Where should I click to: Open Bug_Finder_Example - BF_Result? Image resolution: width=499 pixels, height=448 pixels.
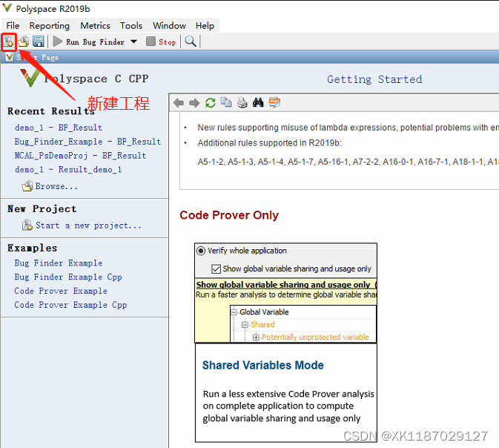click(x=87, y=142)
